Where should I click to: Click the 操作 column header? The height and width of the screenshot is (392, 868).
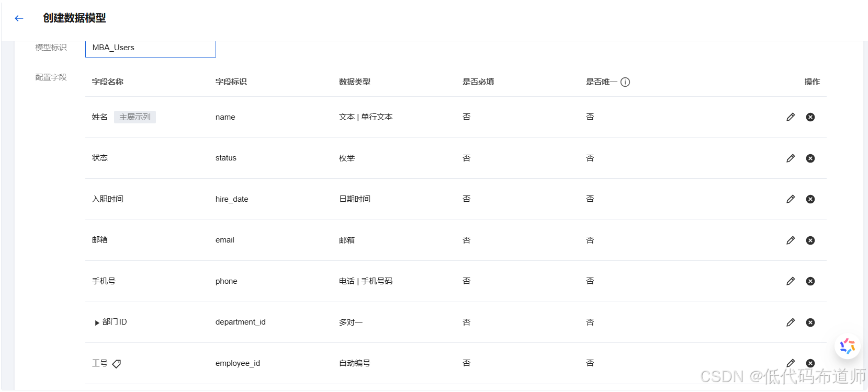pos(812,82)
